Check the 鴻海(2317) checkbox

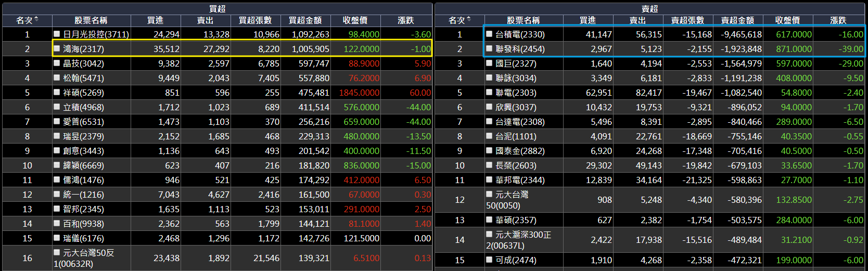coord(57,48)
